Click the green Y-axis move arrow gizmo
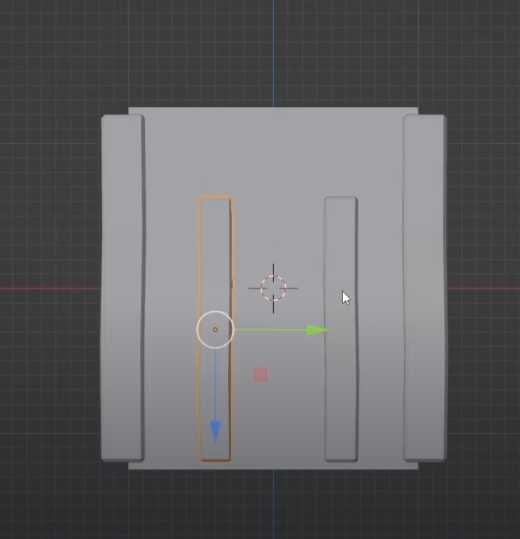 click(318, 330)
